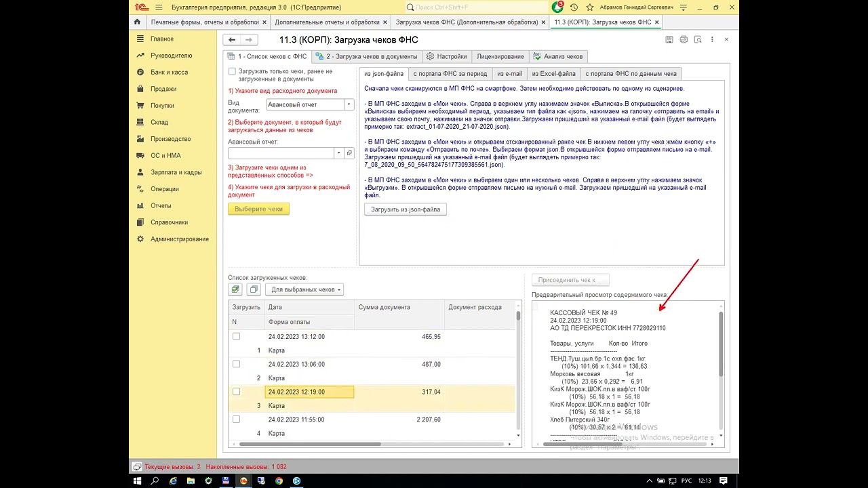The image size is (868, 488).
Task: Open Windows Start menu
Action: [x=138, y=481]
